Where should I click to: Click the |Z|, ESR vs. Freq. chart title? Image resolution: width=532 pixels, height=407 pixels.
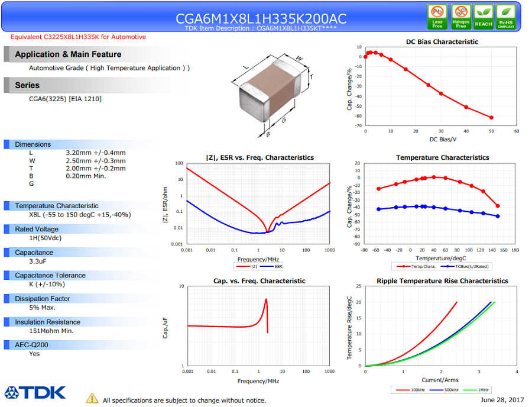(260, 157)
